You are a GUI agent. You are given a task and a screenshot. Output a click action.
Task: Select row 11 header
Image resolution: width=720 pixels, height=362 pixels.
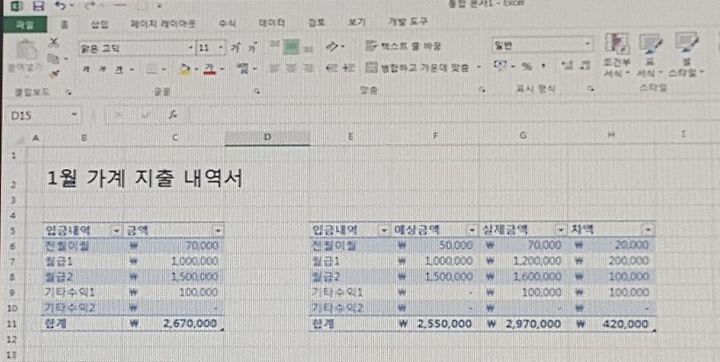point(12,324)
